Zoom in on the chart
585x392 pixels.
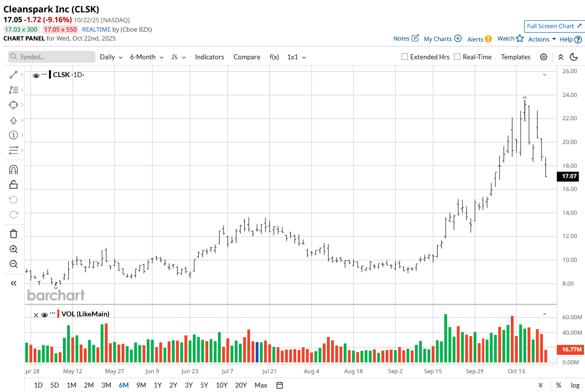point(13,249)
